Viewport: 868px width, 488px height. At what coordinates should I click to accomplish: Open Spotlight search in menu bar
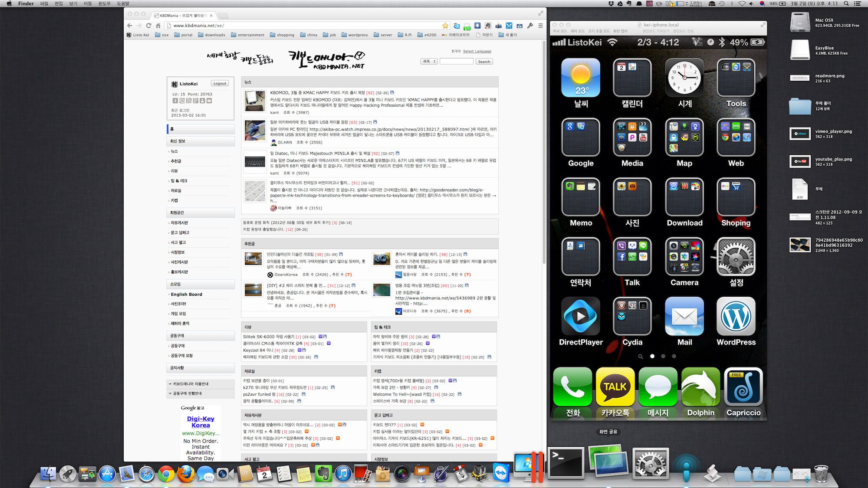point(846,3)
